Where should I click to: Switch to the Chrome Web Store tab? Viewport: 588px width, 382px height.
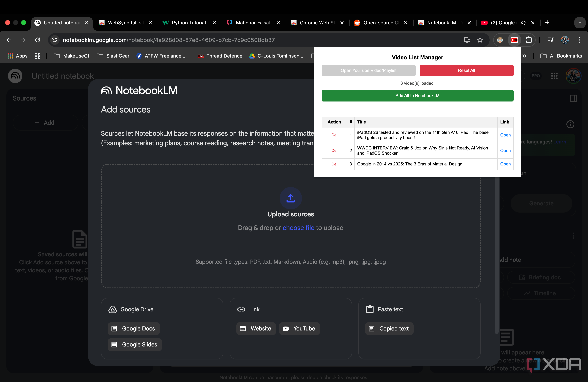[x=317, y=23]
